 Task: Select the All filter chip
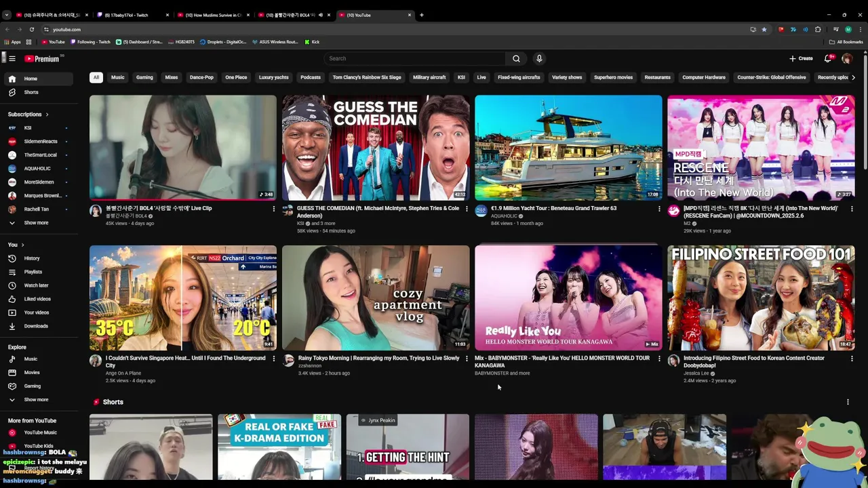tap(96, 77)
